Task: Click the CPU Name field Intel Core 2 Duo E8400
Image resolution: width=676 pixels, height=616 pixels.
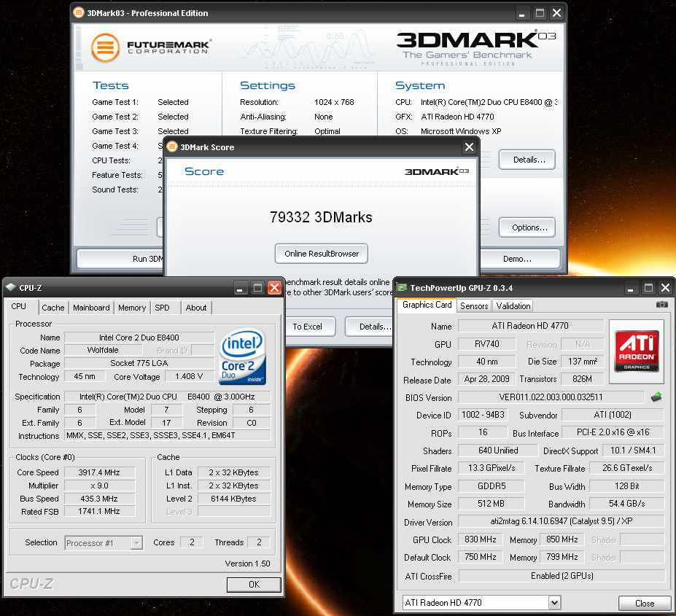Action: point(139,338)
